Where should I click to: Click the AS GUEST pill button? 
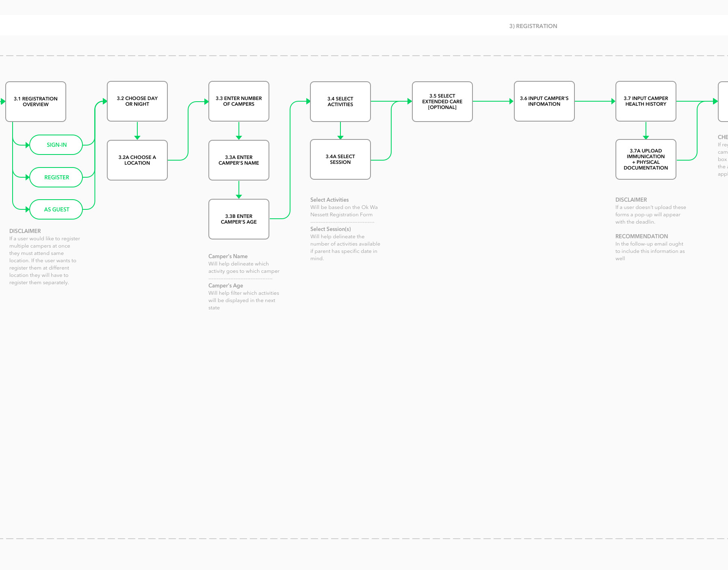coord(56,209)
